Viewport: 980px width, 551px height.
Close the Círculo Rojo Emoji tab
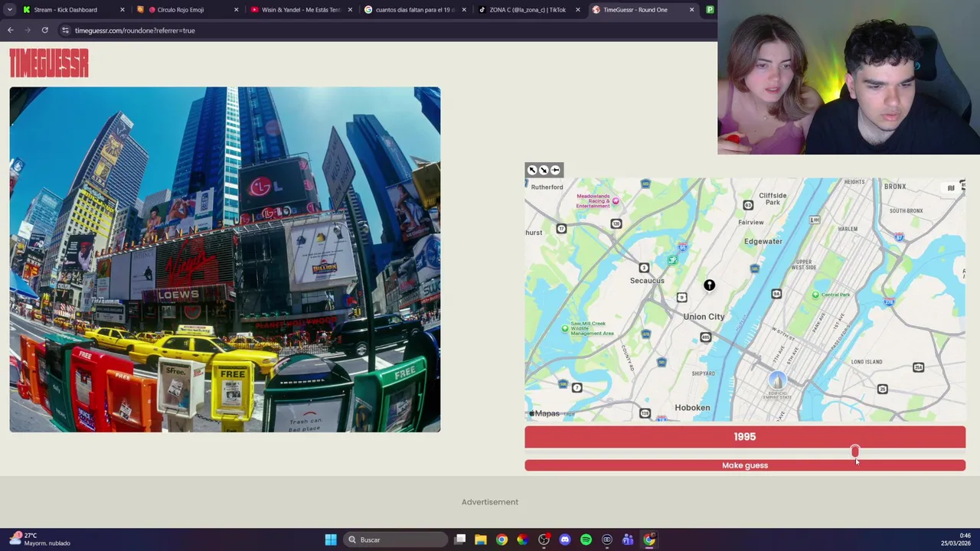point(236,10)
